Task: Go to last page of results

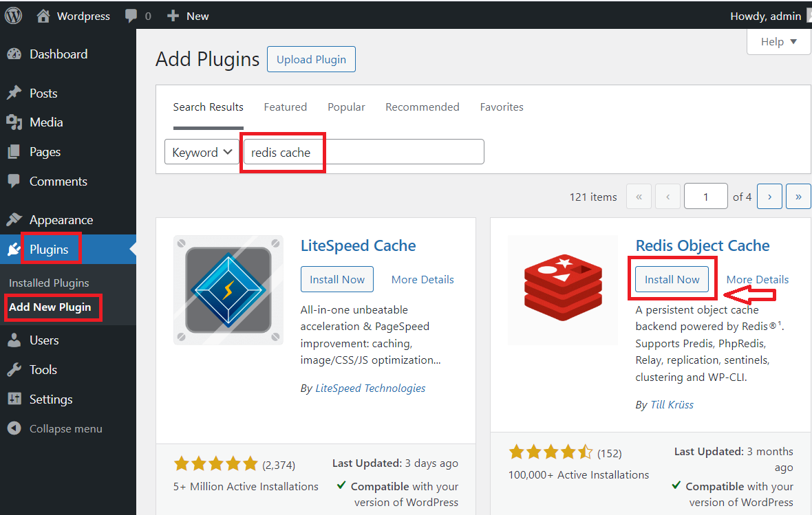Action: click(798, 197)
